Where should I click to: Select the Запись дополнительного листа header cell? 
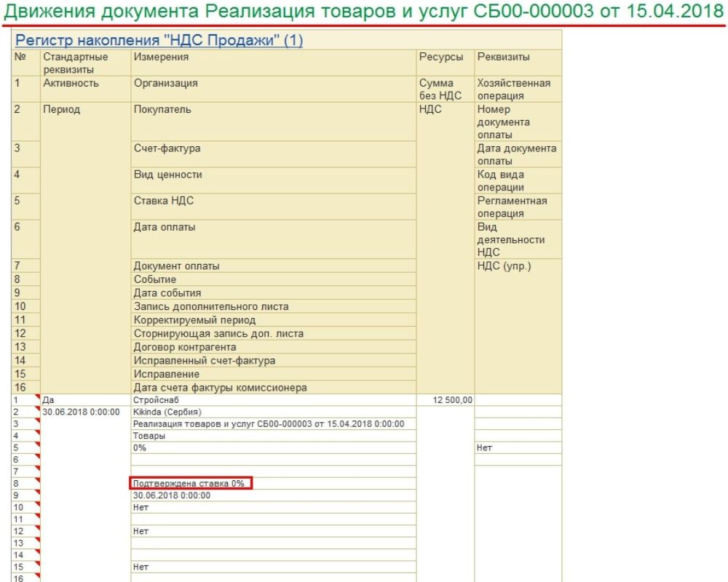click(274, 306)
